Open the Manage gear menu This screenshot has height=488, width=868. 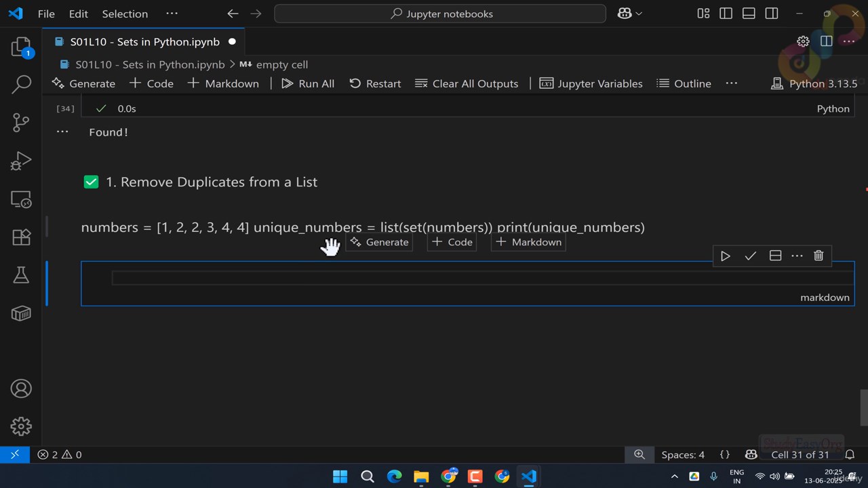21,426
